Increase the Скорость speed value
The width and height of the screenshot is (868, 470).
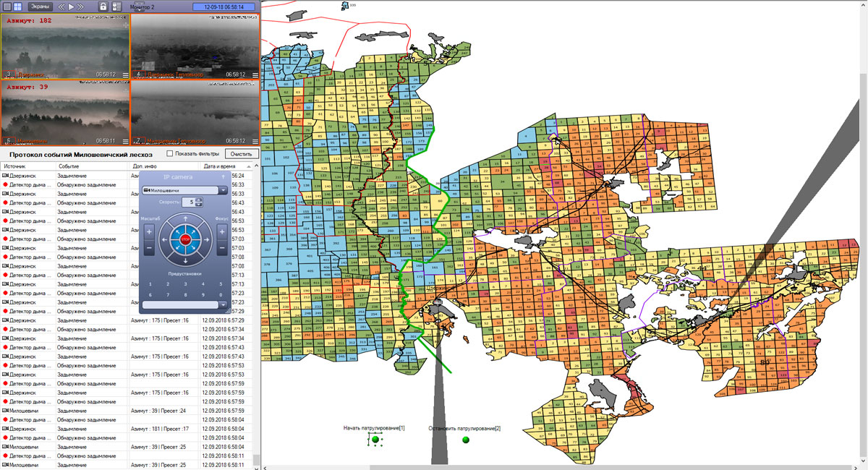pyautogui.click(x=199, y=200)
